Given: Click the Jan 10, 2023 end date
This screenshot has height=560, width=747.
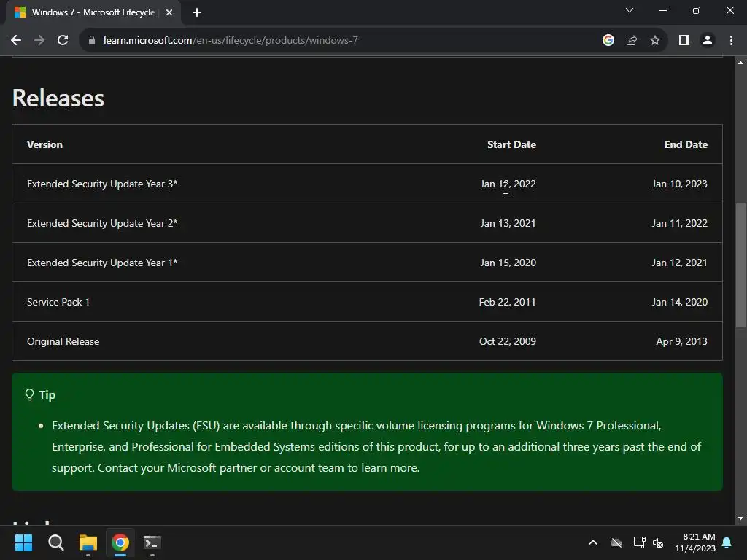Looking at the screenshot, I should tap(679, 184).
